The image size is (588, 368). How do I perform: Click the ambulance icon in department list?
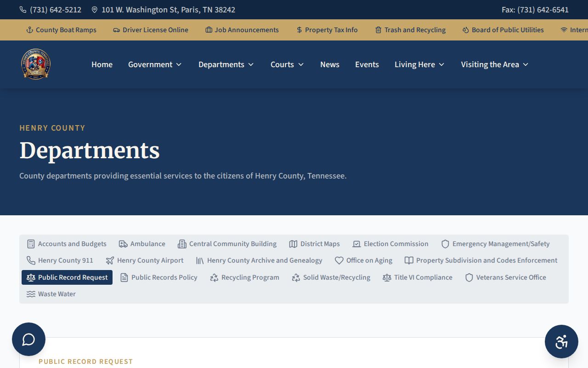pyautogui.click(x=123, y=244)
